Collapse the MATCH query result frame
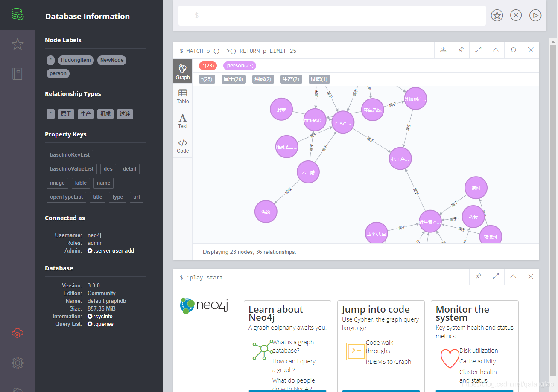Viewport: 558px width, 392px height. coord(496,50)
